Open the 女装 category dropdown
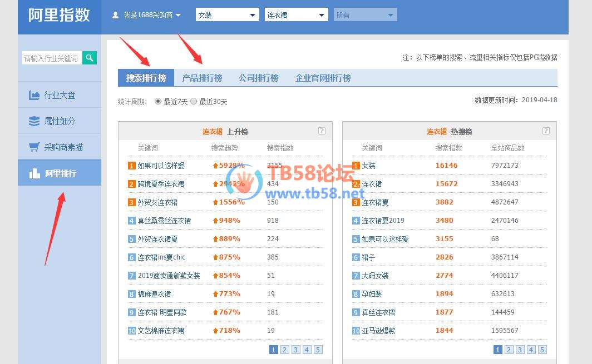The height and width of the screenshot is (364, 592). (227, 14)
